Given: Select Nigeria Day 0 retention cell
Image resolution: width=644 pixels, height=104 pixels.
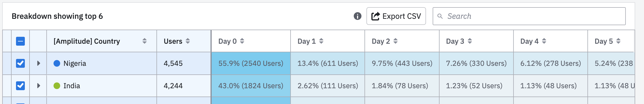Looking at the screenshot, I should [x=251, y=63].
